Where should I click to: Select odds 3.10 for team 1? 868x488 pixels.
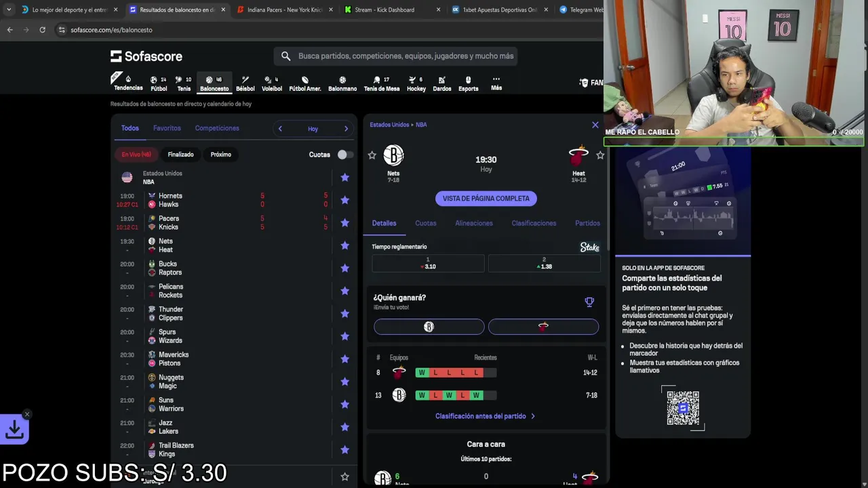[428, 264]
